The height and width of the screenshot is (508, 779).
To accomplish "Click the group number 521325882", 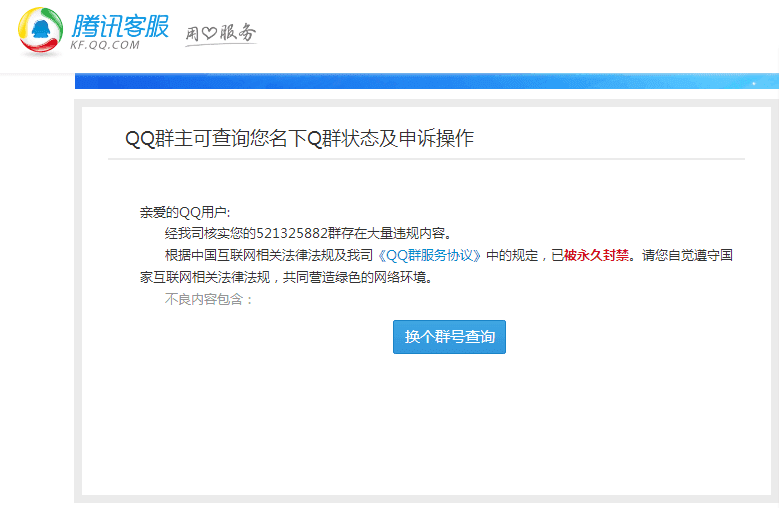I will [292, 233].
